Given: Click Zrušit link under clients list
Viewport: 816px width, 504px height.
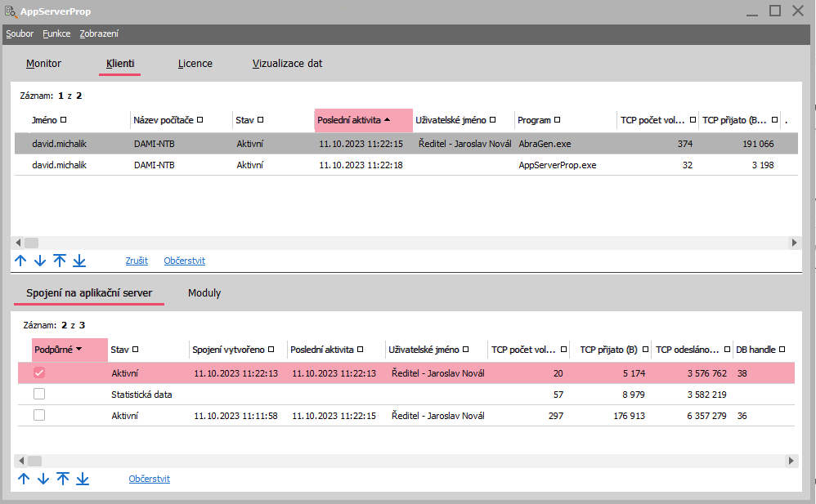Looking at the screenshot, I should click(137, 261).
